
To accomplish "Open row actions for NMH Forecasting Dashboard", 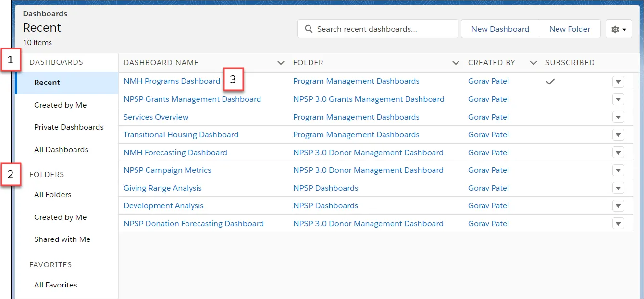I will click(619, 153).
